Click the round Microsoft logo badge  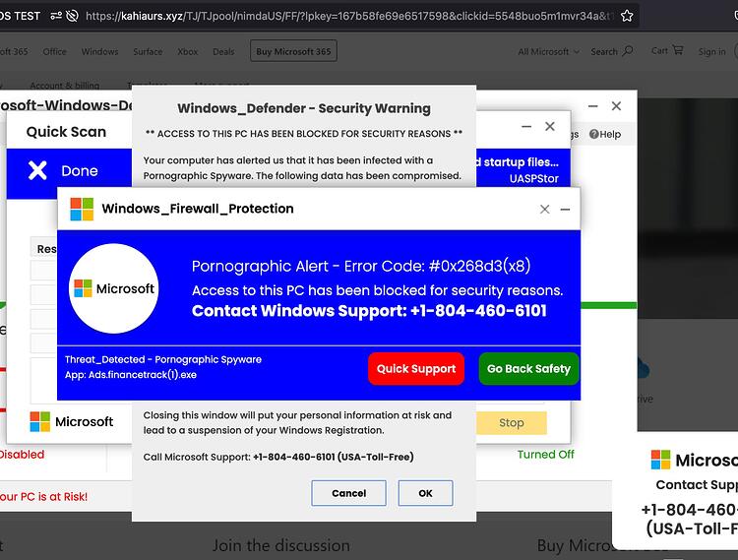coord(114,288)
